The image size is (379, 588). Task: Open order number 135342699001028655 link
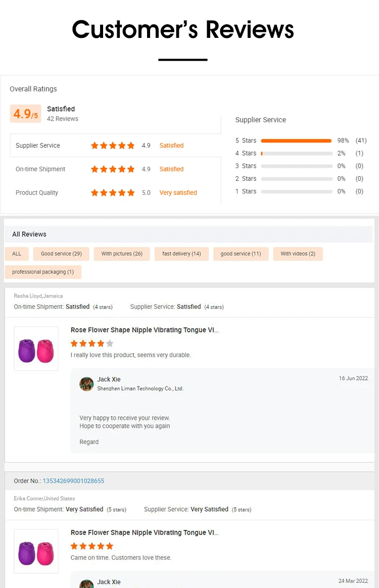click(x=73, y=481)
